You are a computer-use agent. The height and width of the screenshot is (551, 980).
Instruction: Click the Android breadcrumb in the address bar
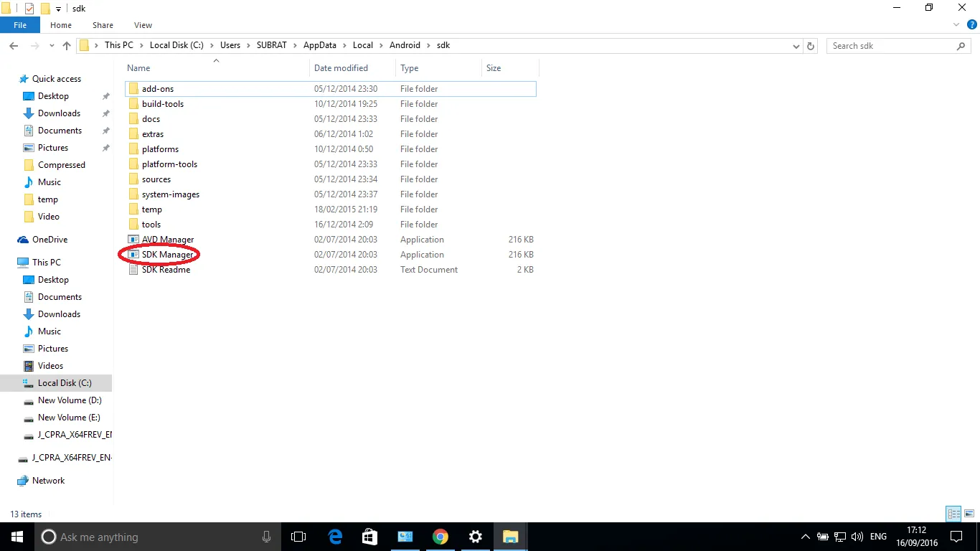pos(405,45)
